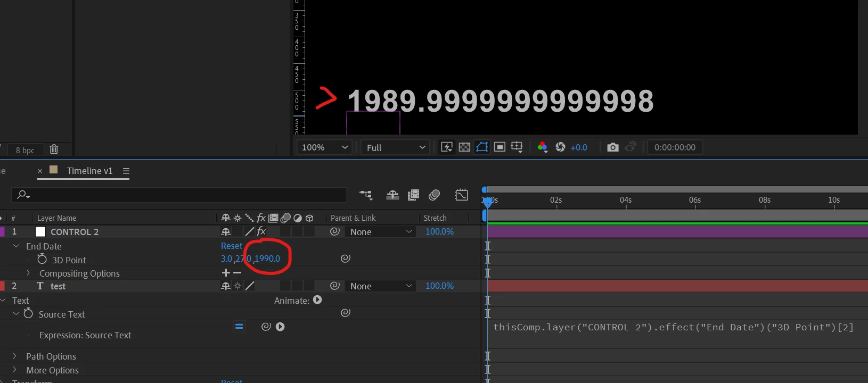868x383 pixels.
Task: Toggle mask and shape path visibility
Action: [482, 147]
